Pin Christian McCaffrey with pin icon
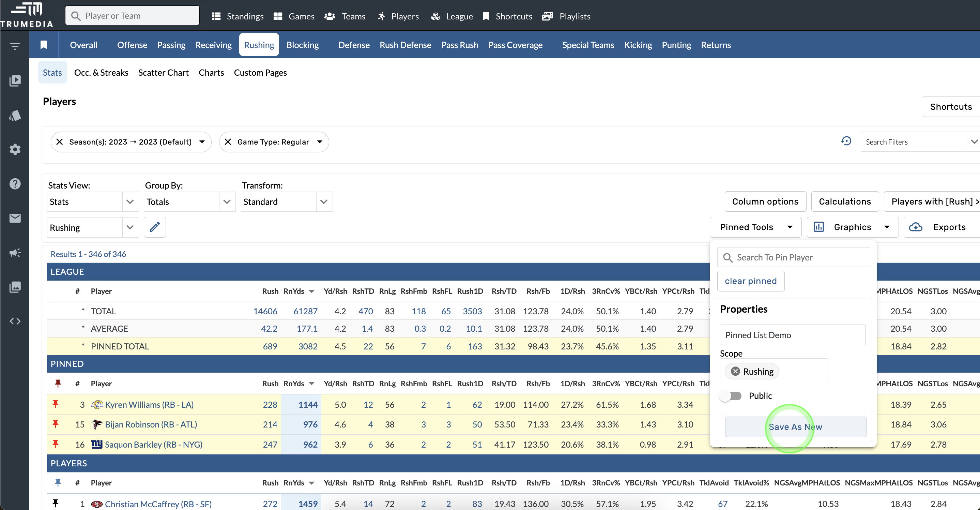 (56, 504)
